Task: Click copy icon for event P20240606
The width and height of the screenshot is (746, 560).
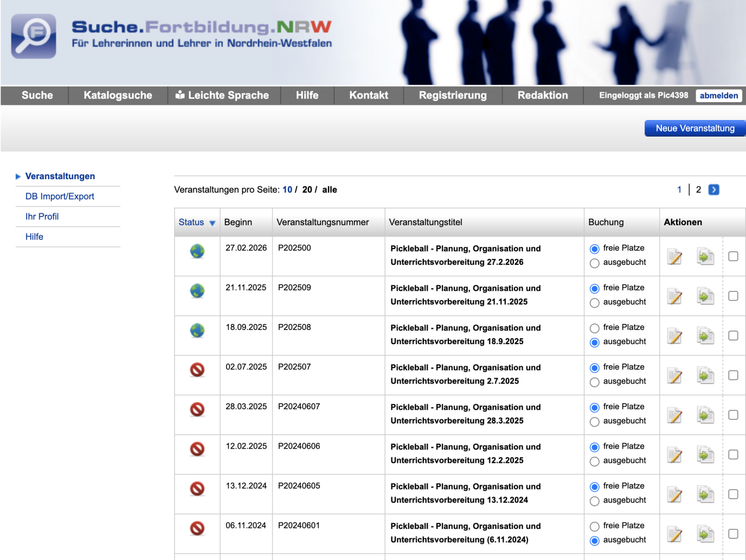Action: click(705, 455)
